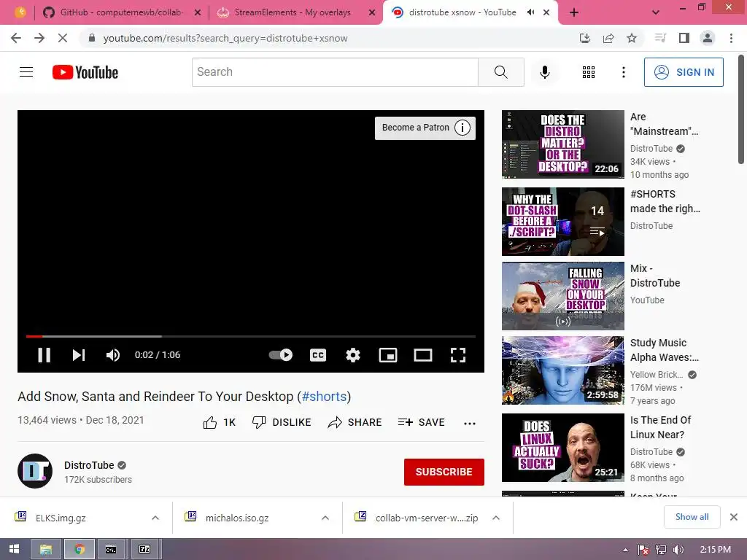The image size is (747, 560).
Task: Save video to a playlist
Action: pos(422,422)
